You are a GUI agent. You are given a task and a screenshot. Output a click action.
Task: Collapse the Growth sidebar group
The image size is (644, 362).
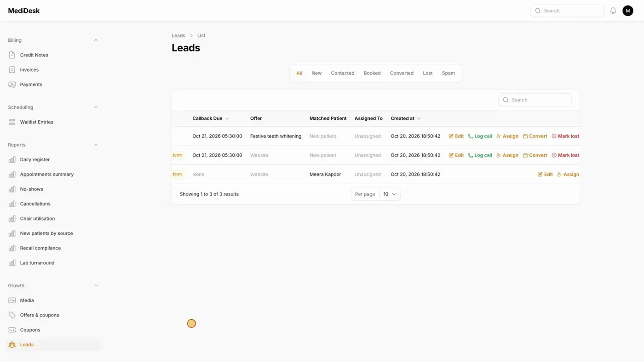pos(96,286)
